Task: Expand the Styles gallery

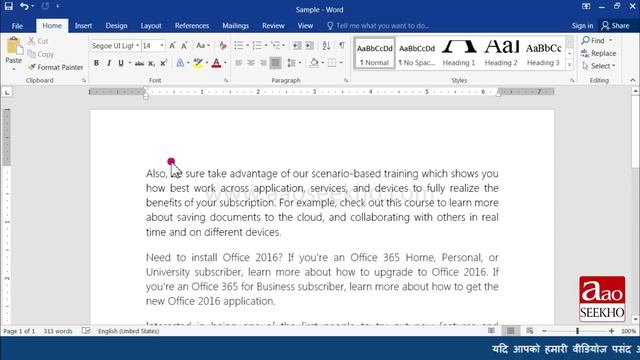Action: point(569,65)
